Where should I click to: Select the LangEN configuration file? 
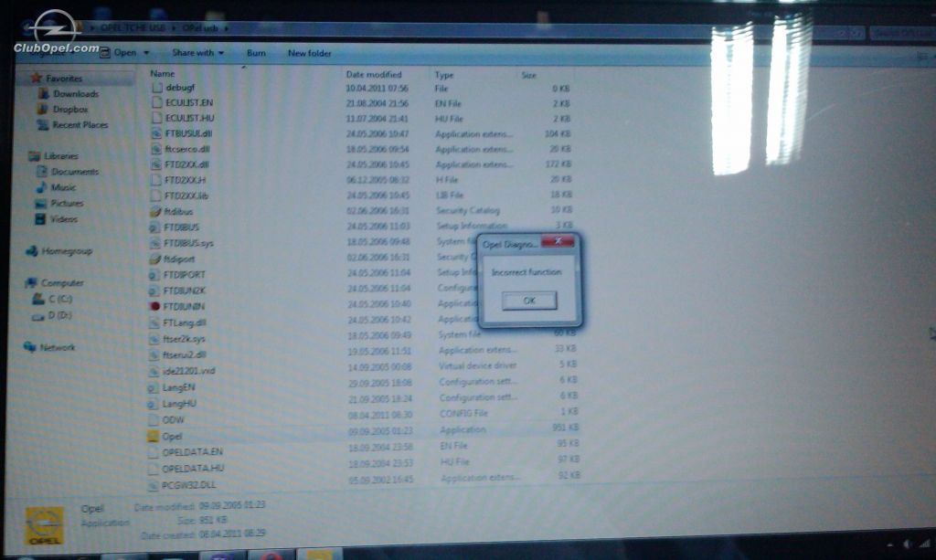tap(178, 387)
